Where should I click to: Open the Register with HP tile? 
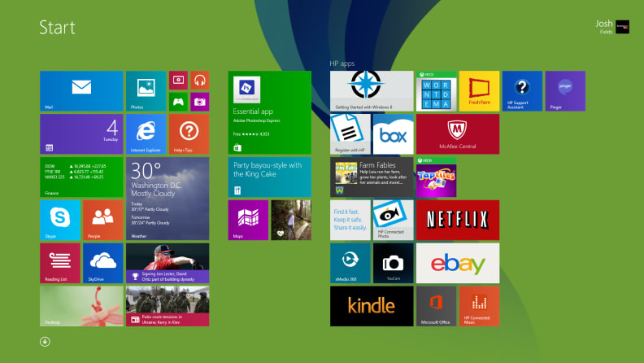pos(350,134)
